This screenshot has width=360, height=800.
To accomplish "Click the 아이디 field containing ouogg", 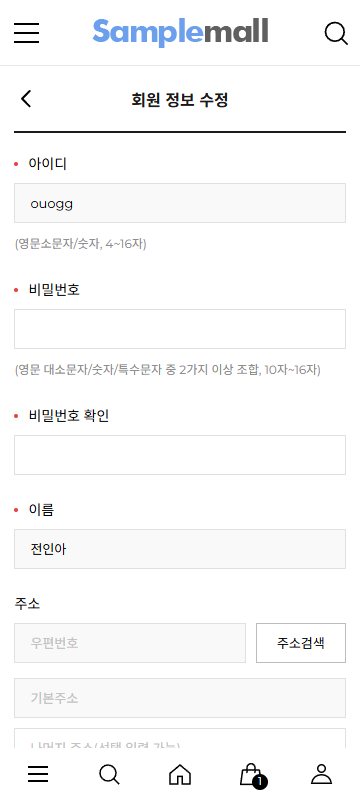I will pos(180,203).
